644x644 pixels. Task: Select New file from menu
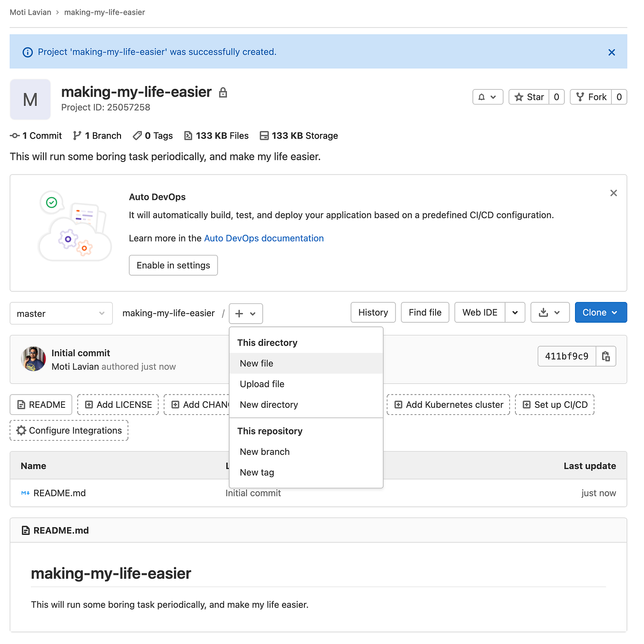pyautogui.click(x=306, y=364)
